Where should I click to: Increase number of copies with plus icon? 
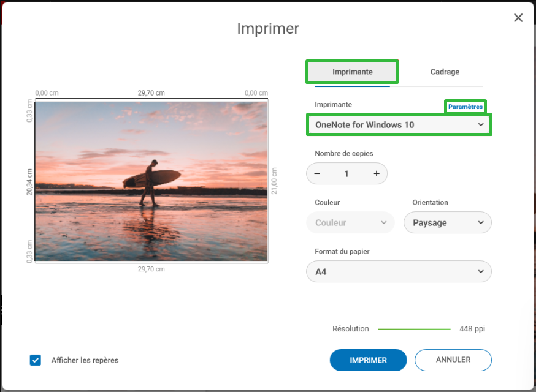377,173
